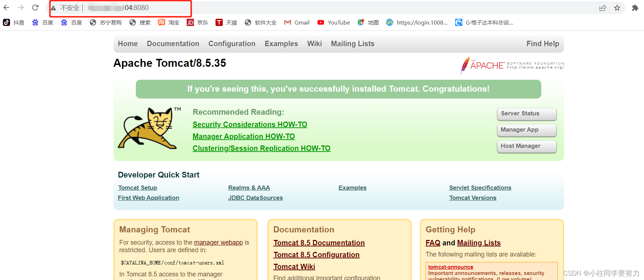The height and width of the screenshot is (280, 644).
Task: Open the Tomcat Setup link
Action: pos(137,188)
